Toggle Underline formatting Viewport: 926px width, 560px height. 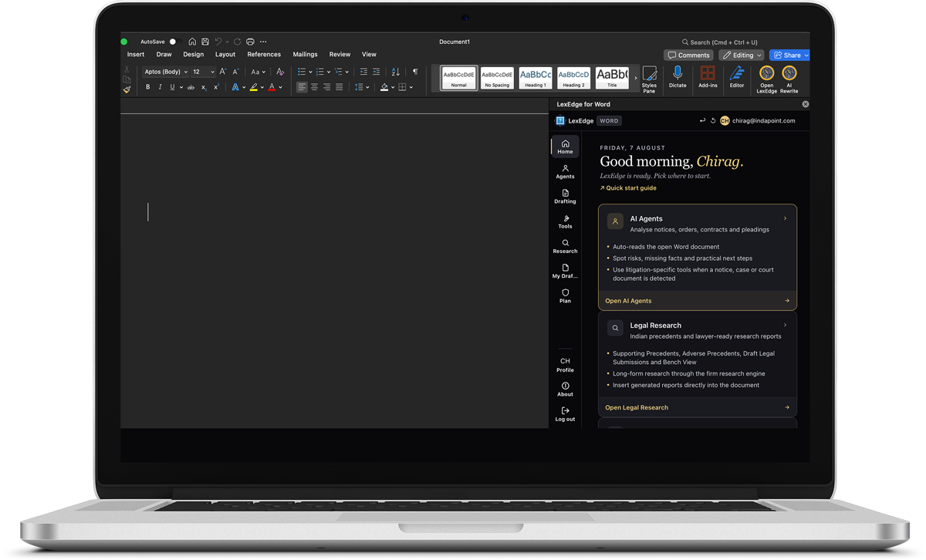tap(172, 87)
